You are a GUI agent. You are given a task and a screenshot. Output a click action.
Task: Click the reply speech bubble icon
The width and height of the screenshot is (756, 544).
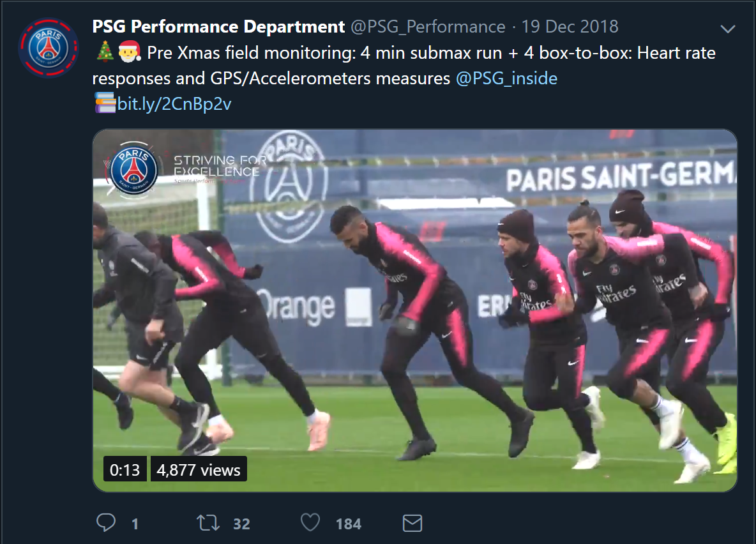coord(106,523)
